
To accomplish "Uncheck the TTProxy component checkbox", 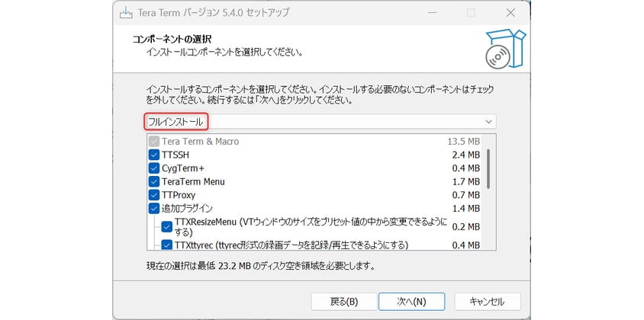I will coord(154,195).
